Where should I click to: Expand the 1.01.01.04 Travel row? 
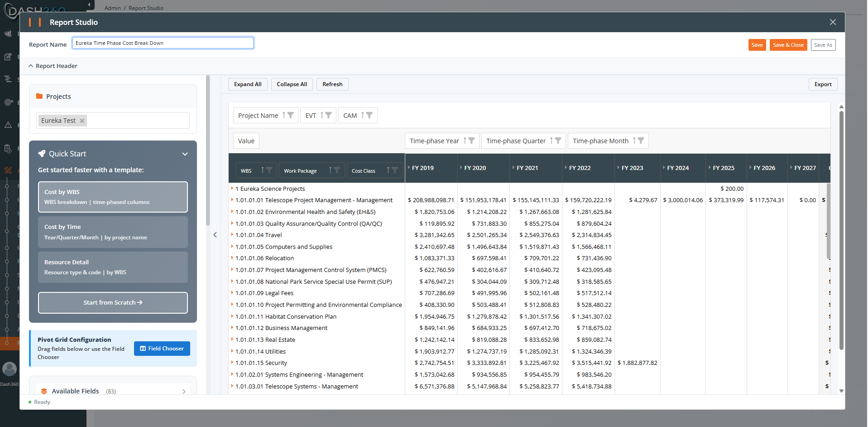[x=232, y=235]
